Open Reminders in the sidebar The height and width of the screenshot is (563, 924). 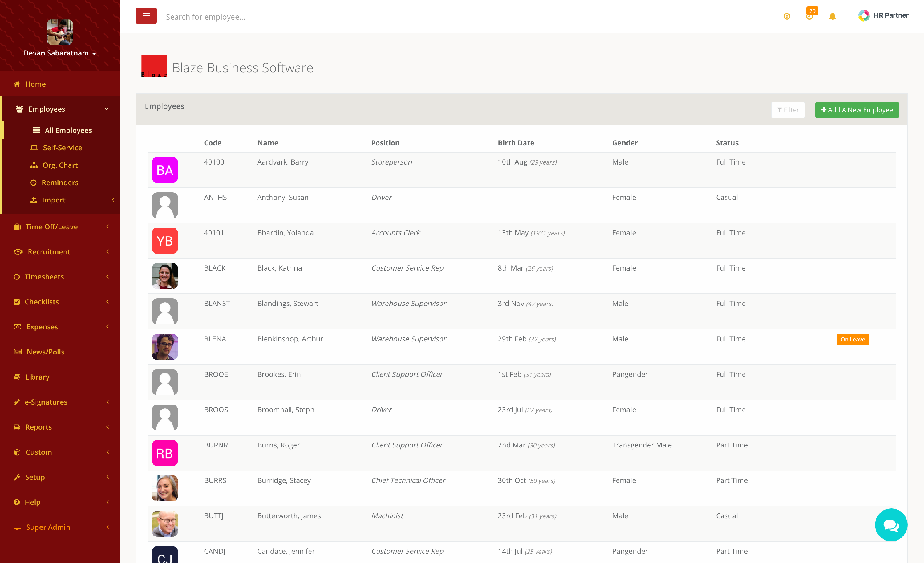click(x=60, y=183)
